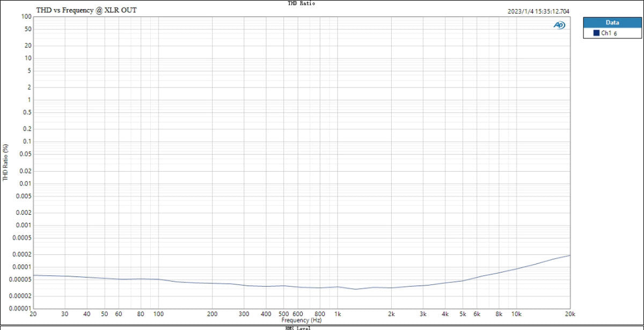The image size is (644, 330).
Task: Click the 20k tick on the frequency axis
Action: click(x=569, y=314)
